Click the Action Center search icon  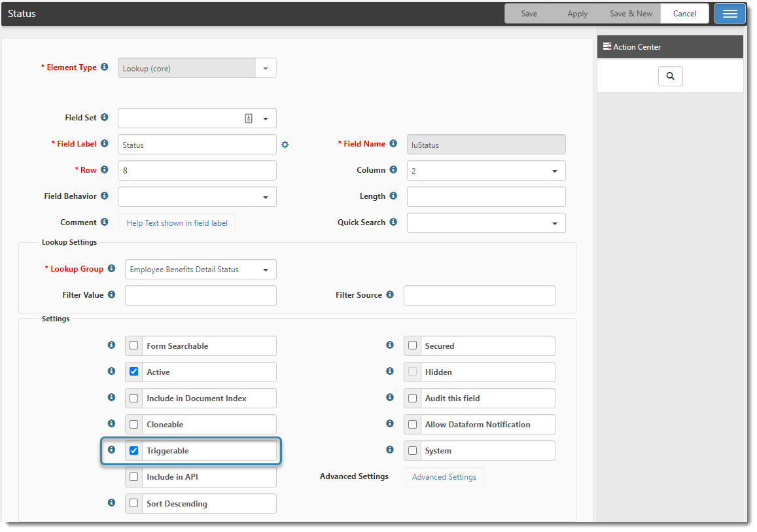[670, 77]
